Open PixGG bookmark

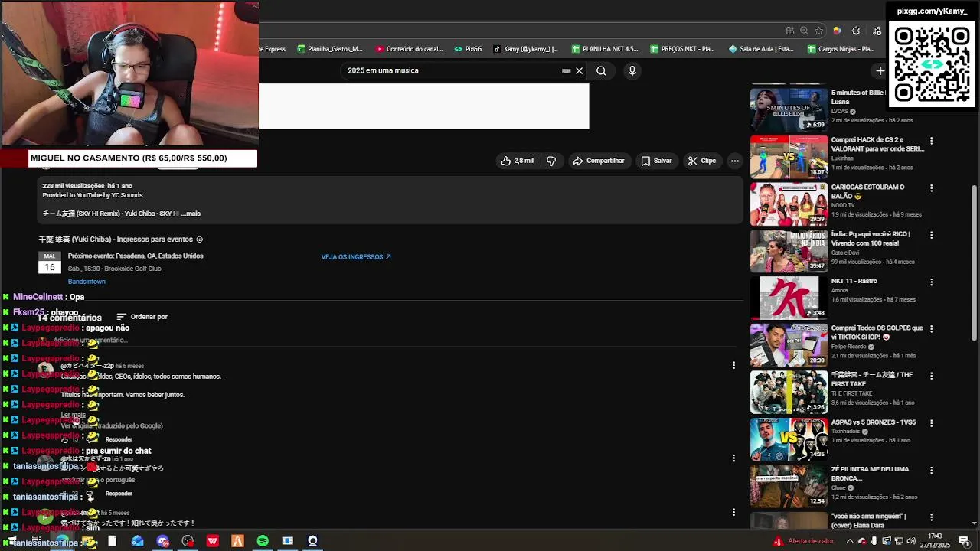tap(468, 49)
